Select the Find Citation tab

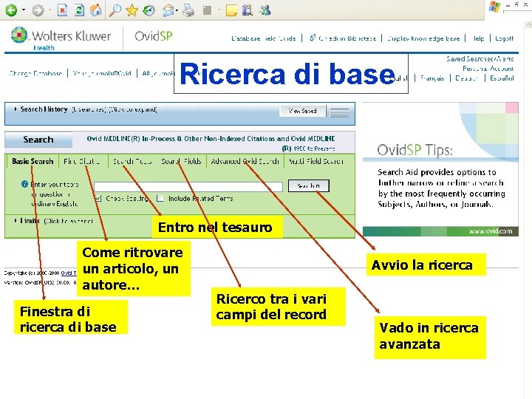(82, 161)
